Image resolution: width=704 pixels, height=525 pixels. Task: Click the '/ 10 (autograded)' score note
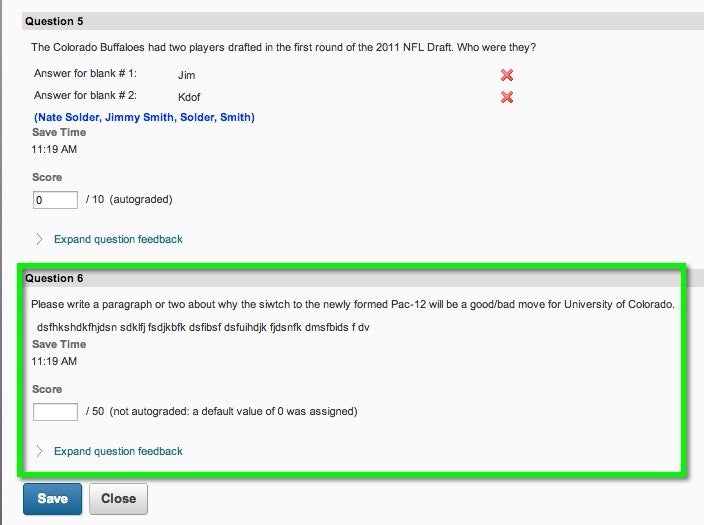129,199
